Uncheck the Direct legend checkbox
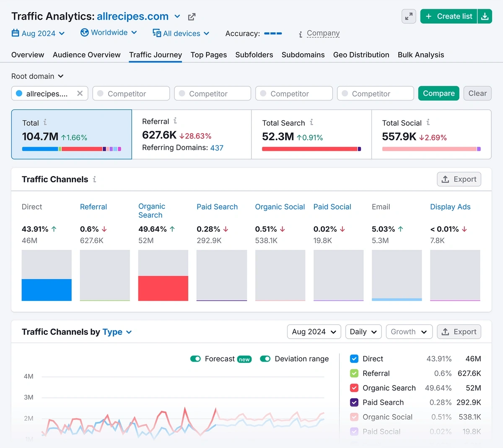The image size is (503, 448). tap(354, 359)
